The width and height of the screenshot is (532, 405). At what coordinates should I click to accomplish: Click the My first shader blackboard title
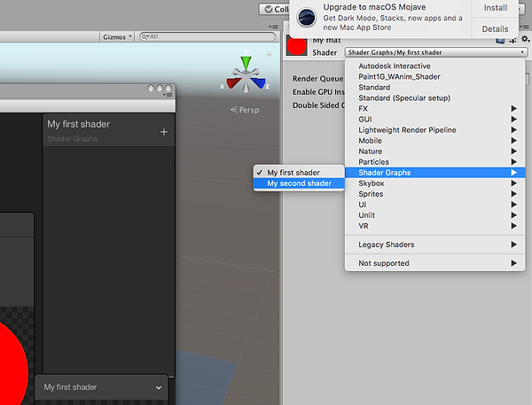point(79,124)
